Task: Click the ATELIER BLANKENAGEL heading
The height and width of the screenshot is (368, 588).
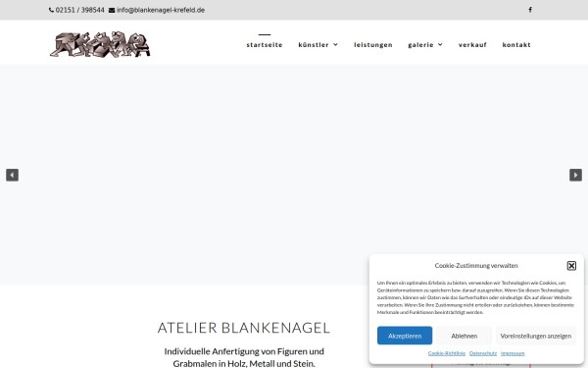Action: (x=244, y=328)
